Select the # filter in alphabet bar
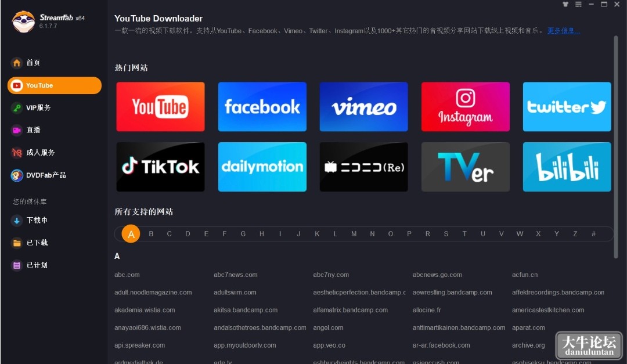Image resolution: width=627 pixels, height=364 pixels. [593, 234]
